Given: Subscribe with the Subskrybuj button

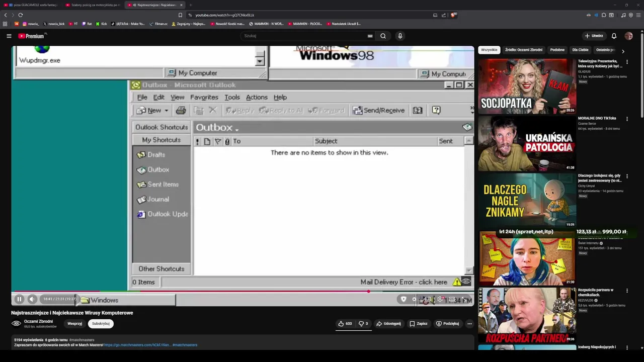Looking at the screenshot, I should [101, 324].
